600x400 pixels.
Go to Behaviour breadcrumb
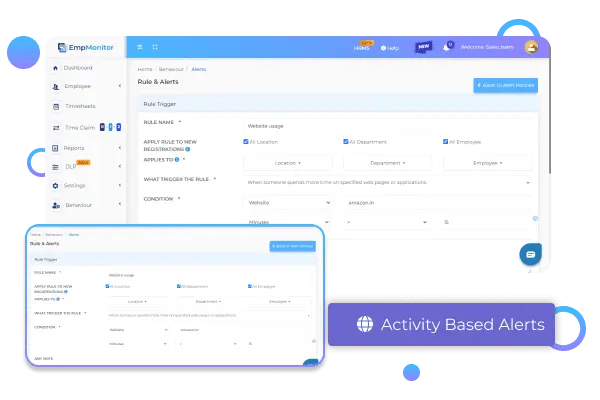point(171,69)
